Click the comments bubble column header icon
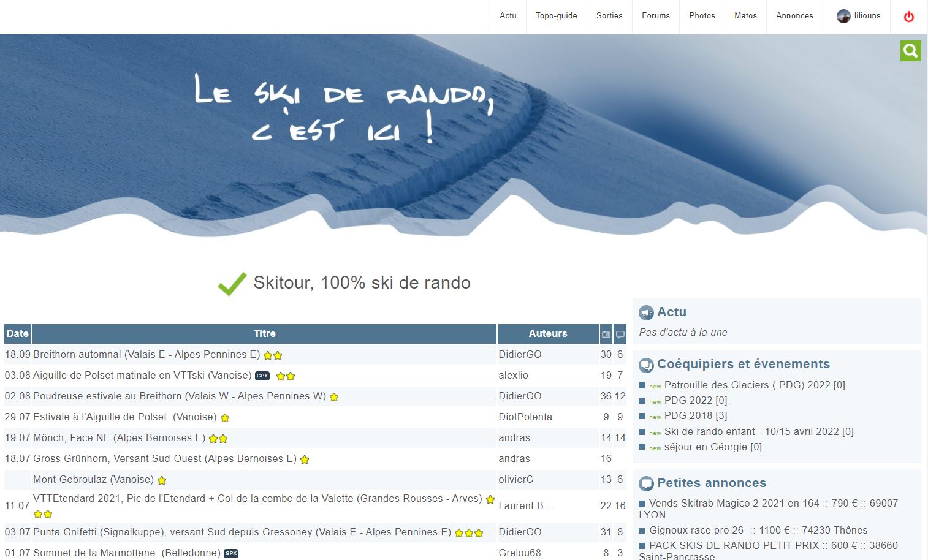Viewport: 928px width, 560px height. tap(620, 335)
